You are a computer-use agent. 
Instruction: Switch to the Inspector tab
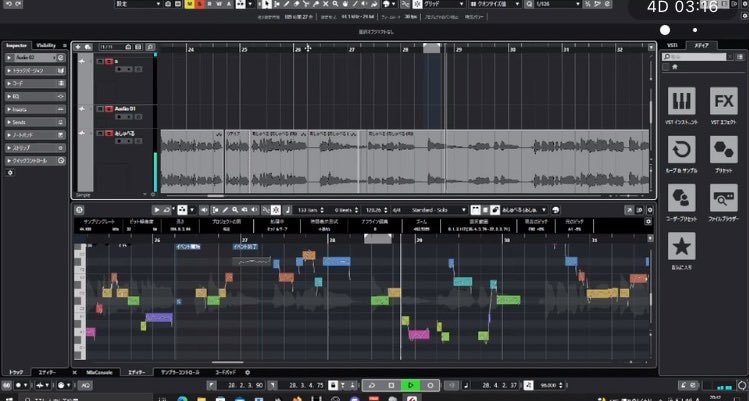click(x=16, y=45)
